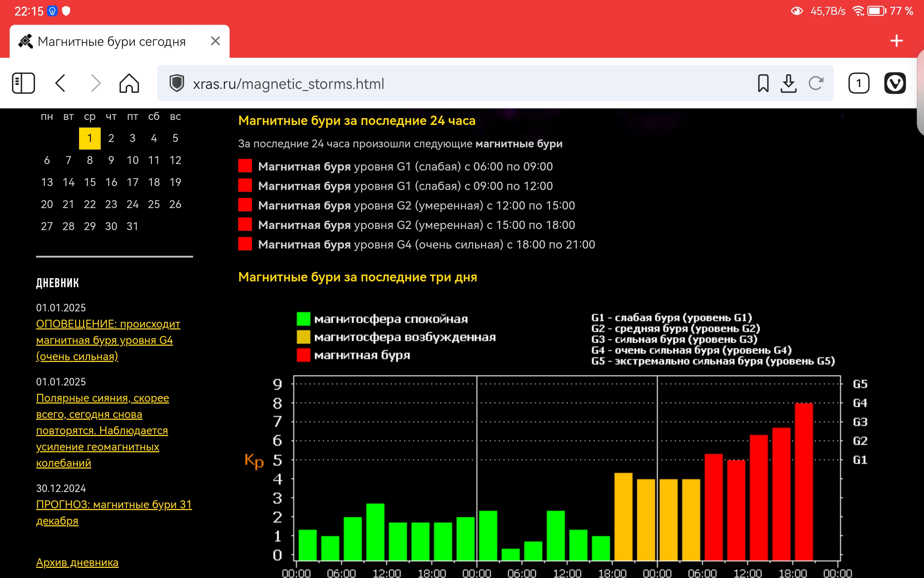Select day 5 in the calendar
Image resolution: width=924 pixels, height=578 pixels.
click(175, 138)
